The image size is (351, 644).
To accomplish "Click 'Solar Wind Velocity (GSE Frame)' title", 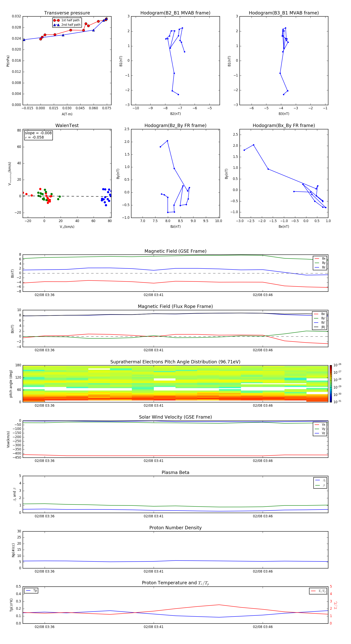I will (x=175, y=417).
